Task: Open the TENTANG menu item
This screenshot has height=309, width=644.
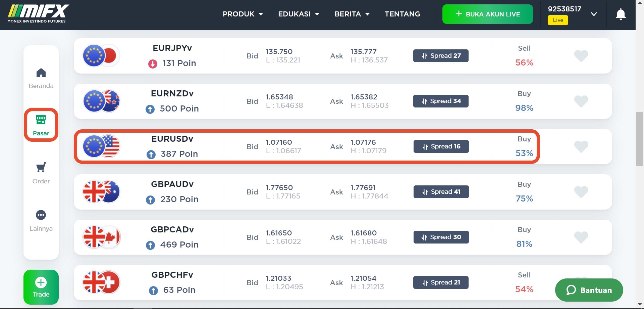Action: 402,14
